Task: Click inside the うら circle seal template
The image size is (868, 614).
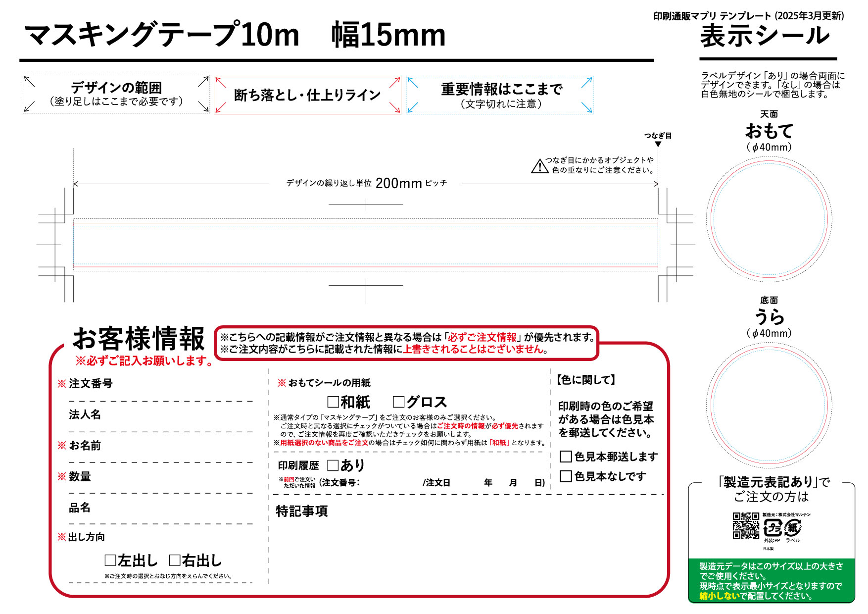Action: click(x=769, y=405)
